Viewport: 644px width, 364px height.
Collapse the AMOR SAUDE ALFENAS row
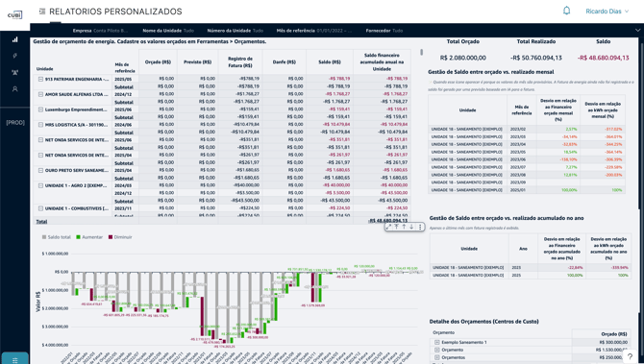coord(40,94)
